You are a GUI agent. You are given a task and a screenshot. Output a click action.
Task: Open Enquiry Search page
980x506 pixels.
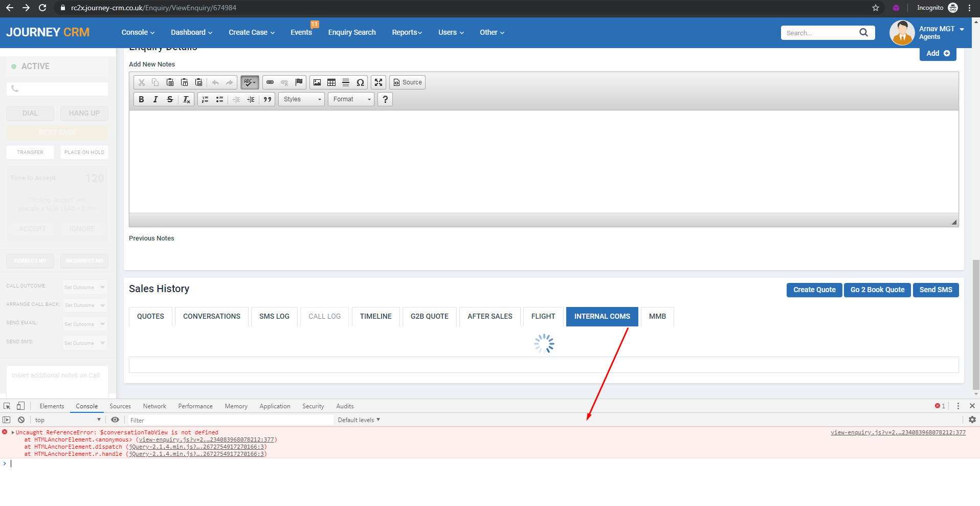tap(352, 32)
